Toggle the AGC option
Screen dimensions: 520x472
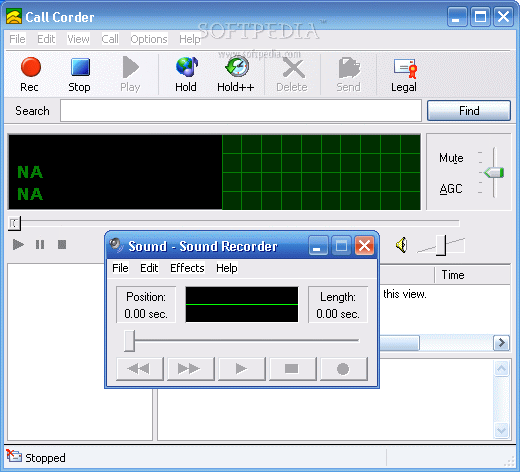click(451, 189)
